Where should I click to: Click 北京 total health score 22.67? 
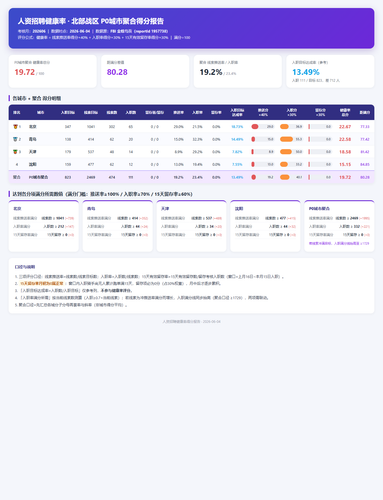(345, 127)
